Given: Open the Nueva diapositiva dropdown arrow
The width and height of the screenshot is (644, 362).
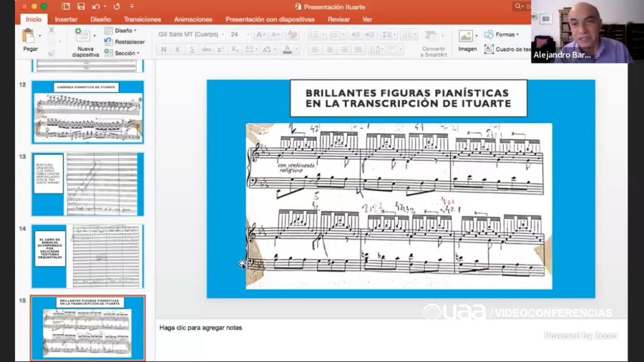Looking at the screenshot, I should [94, 36].
